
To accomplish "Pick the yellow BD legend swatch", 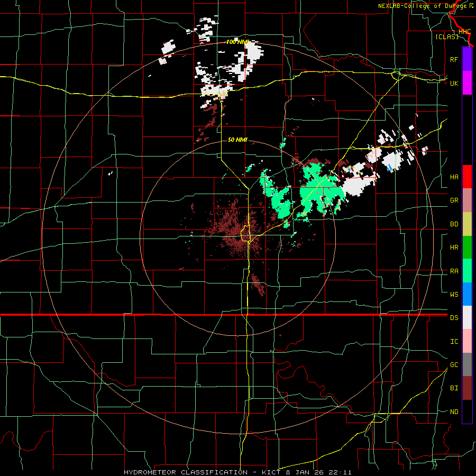I will (x=467, y=224).
